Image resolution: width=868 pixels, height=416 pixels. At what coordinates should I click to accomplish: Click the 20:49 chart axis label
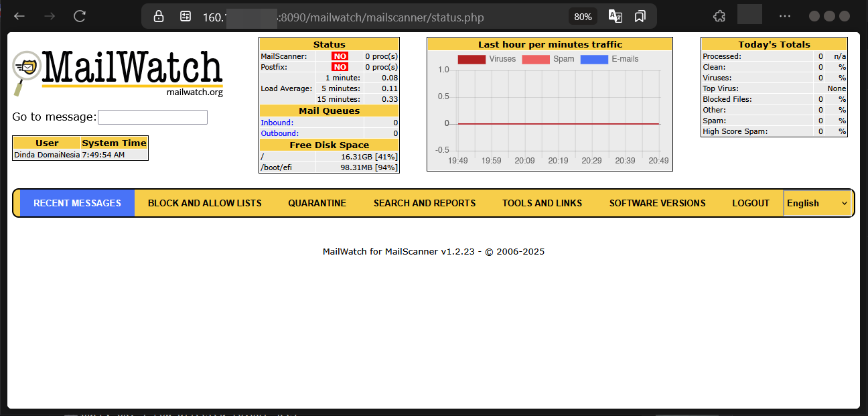point(659,161)
